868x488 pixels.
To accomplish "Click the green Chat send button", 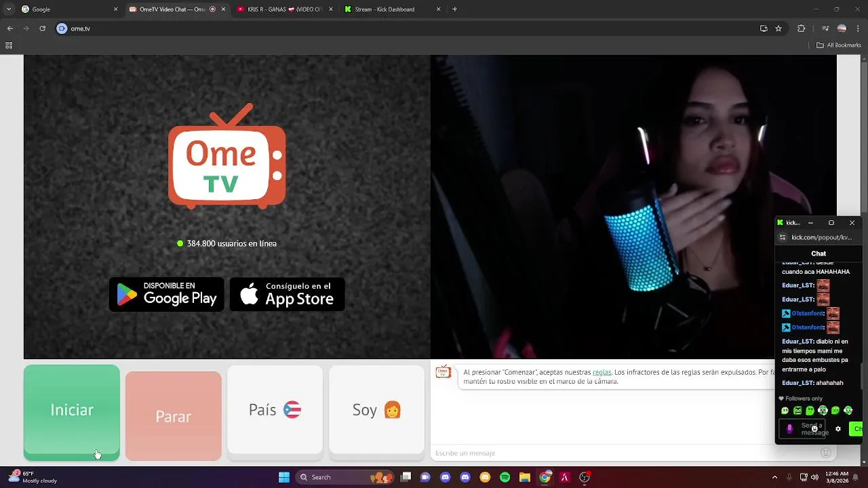I will point(856,428).
